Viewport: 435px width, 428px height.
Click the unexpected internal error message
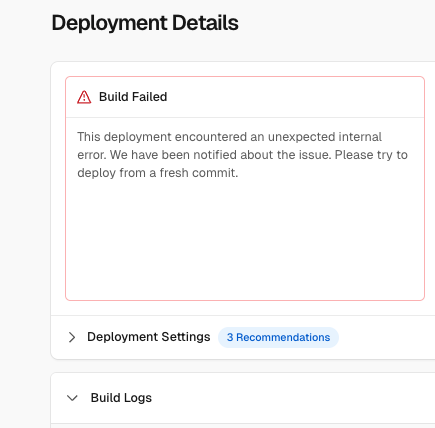[242, 155]
